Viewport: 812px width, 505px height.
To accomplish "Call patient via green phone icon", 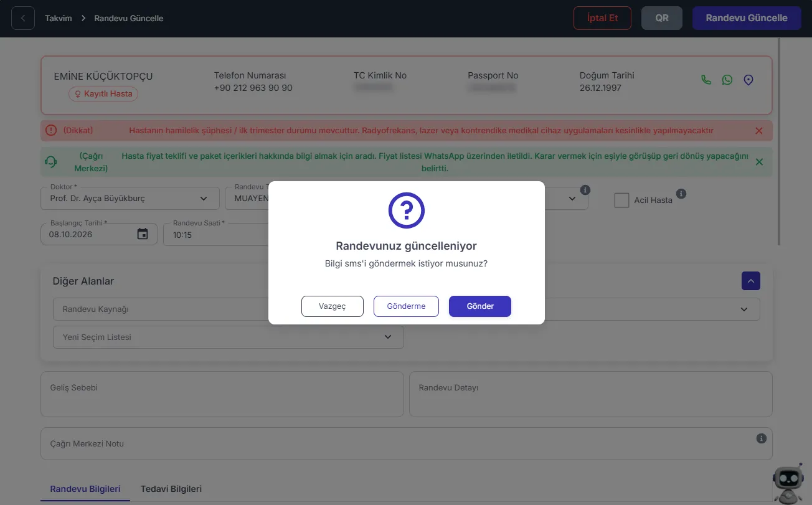I will click(706, 80).
